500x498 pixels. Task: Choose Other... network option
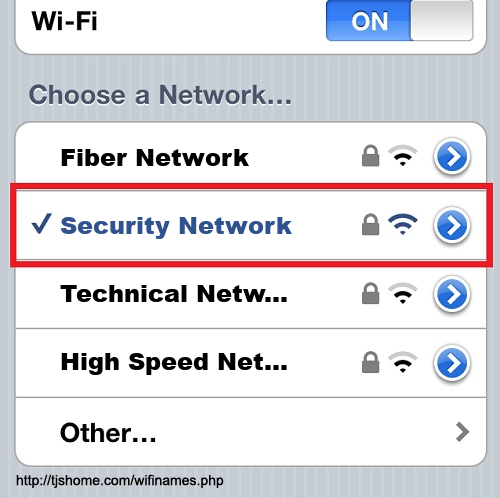click(251, 432)
